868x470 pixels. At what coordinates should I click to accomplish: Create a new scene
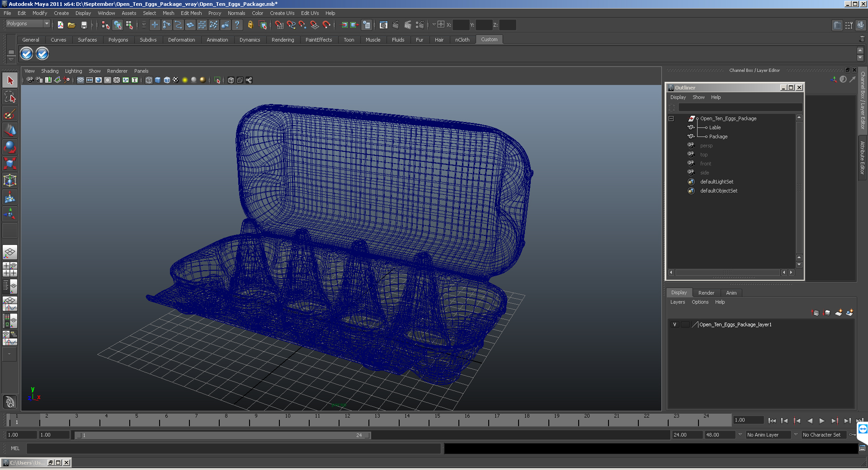click(x=61, y=25)
